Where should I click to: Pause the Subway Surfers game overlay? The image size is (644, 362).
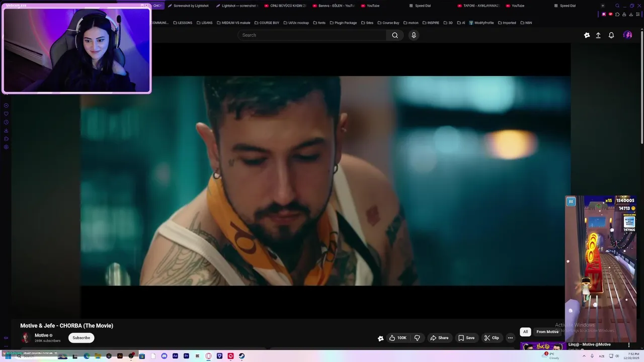pyautogui.click(x=571, y=202)
